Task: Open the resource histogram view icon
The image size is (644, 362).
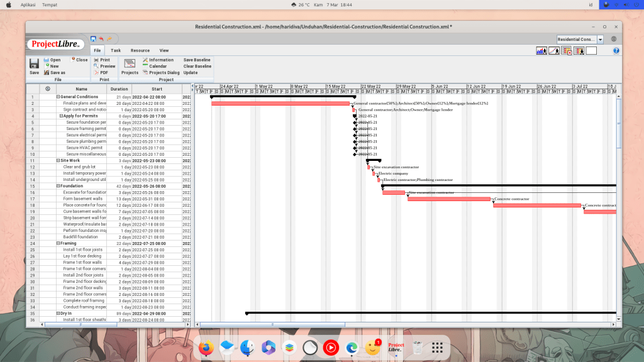Action: coord(541,50)
